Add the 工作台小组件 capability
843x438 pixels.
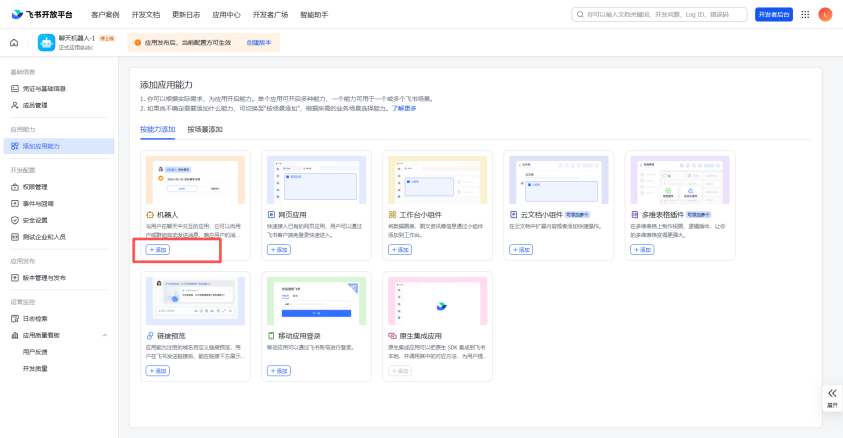pyautogui.click(x=400, y=250)
